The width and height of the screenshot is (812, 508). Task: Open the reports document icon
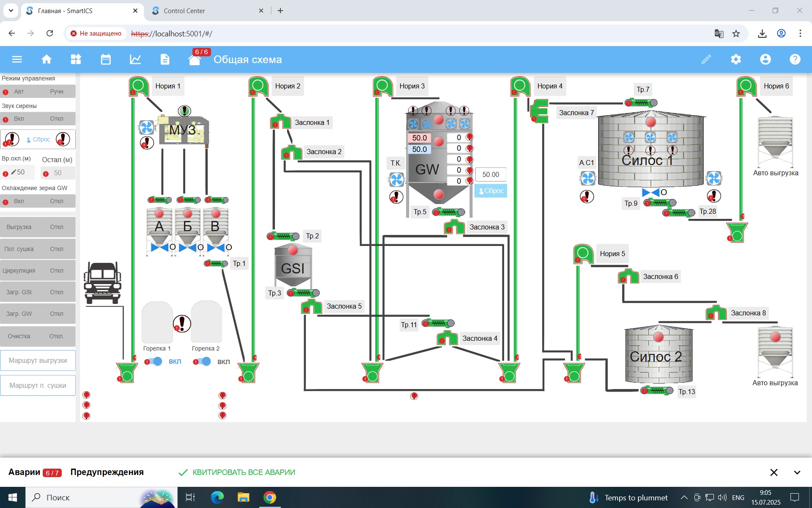point(165,59)
